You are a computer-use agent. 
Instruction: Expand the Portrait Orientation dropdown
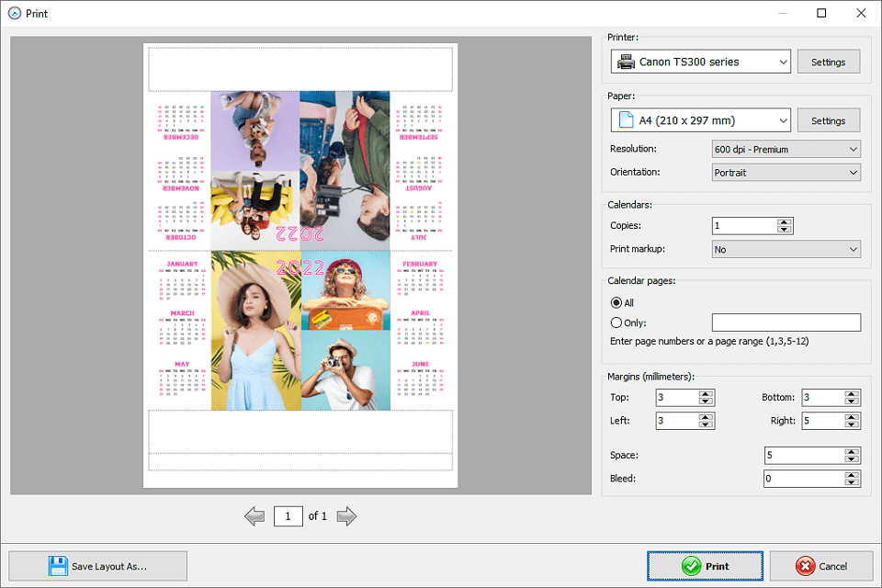786,172
